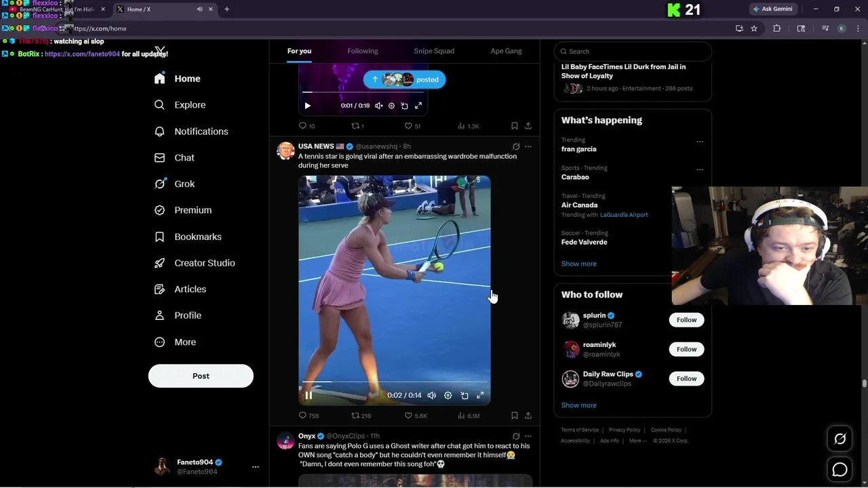Open tennis video settings gear
This screenshot has height=488, width=868.
click(448, 395)
